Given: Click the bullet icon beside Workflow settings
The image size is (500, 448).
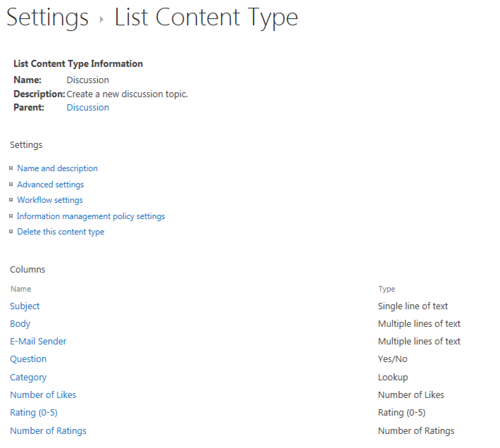Looking at the screenshot, I should click(11, 200).
